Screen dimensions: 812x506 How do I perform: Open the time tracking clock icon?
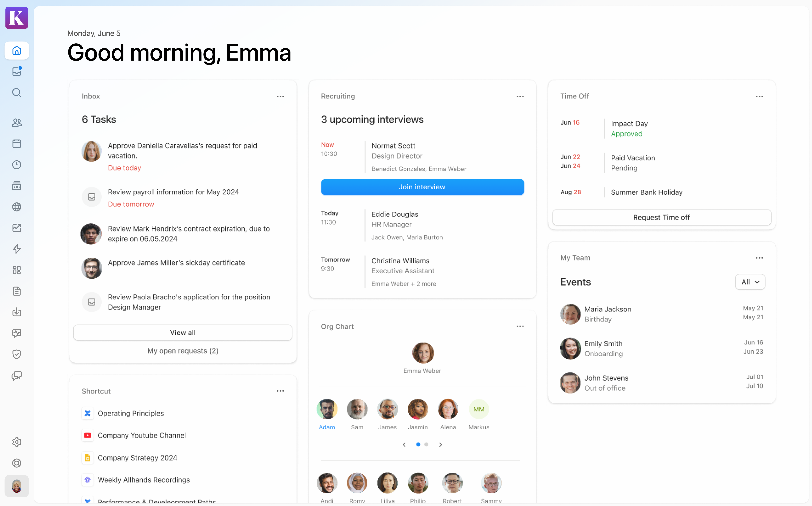coord(17,165)
